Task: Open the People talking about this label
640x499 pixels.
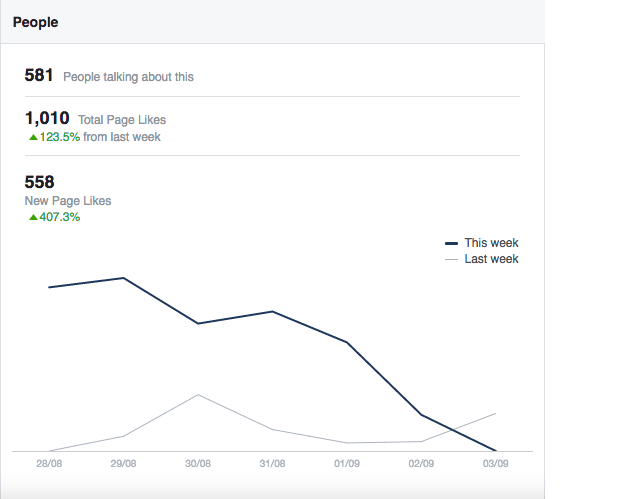Action: tap(128, 77)
